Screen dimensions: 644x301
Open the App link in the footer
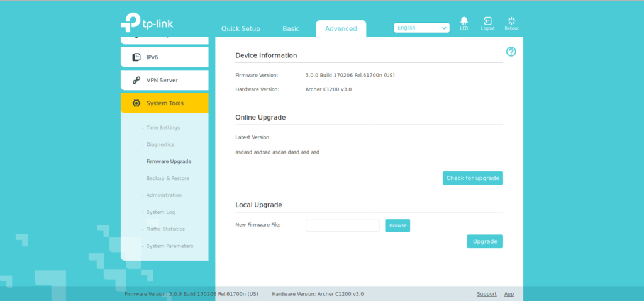point(509,294)
